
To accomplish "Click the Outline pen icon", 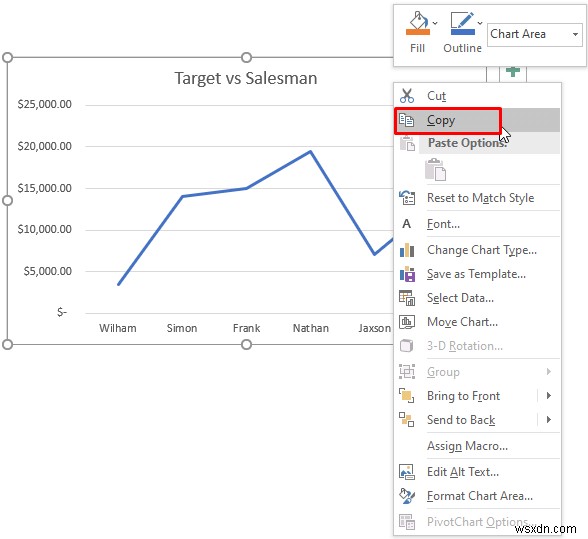I will 462,23.
